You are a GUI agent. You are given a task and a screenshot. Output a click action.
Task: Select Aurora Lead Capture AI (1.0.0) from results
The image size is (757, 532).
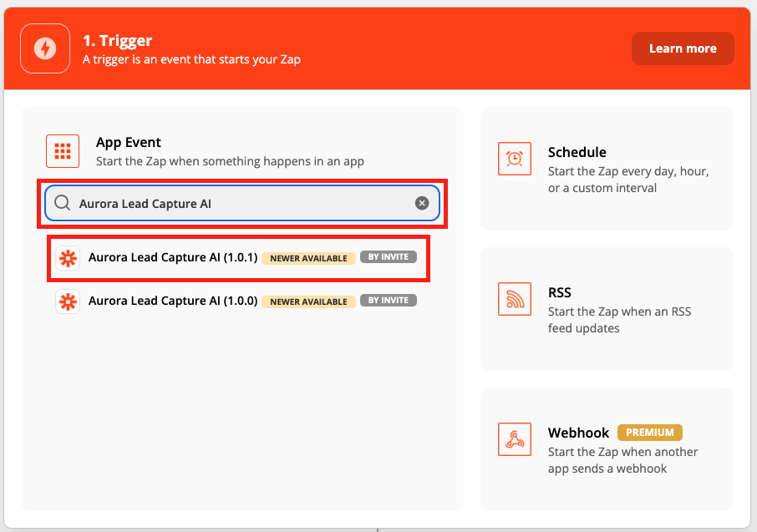pyautogui.click(x=173, y=301)
